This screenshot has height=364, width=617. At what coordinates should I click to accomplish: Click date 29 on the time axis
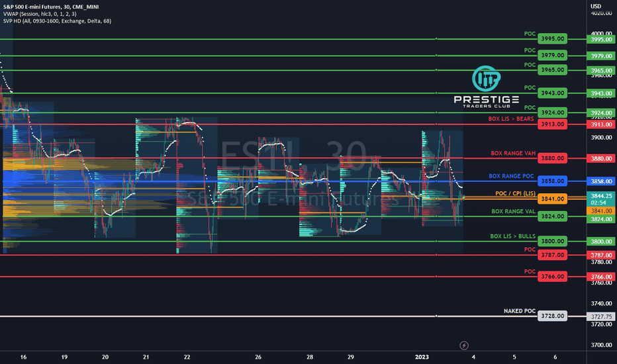[351, 357]
